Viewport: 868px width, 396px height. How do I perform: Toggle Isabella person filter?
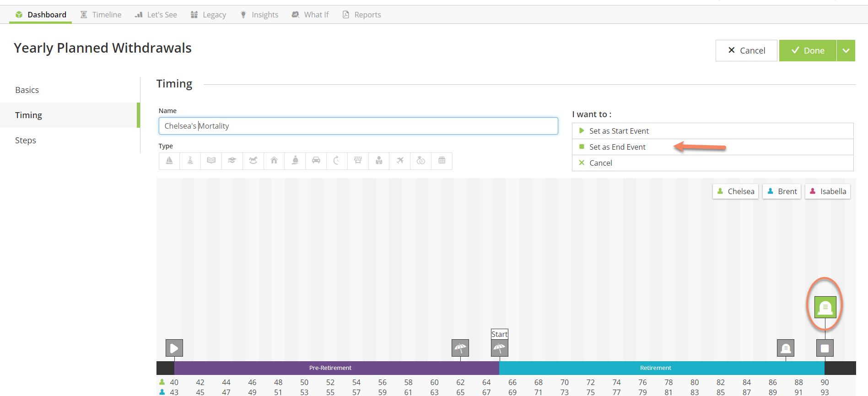[x=828, y=191]
